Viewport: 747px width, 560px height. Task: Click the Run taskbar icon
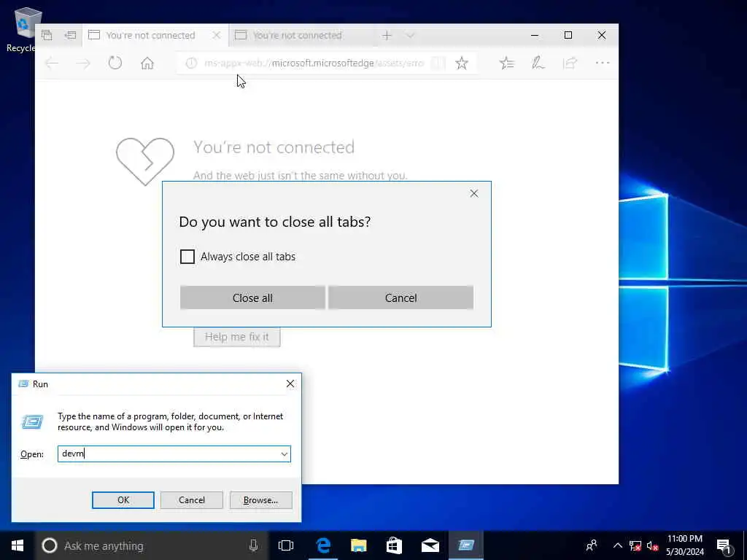tap(466, 545)
